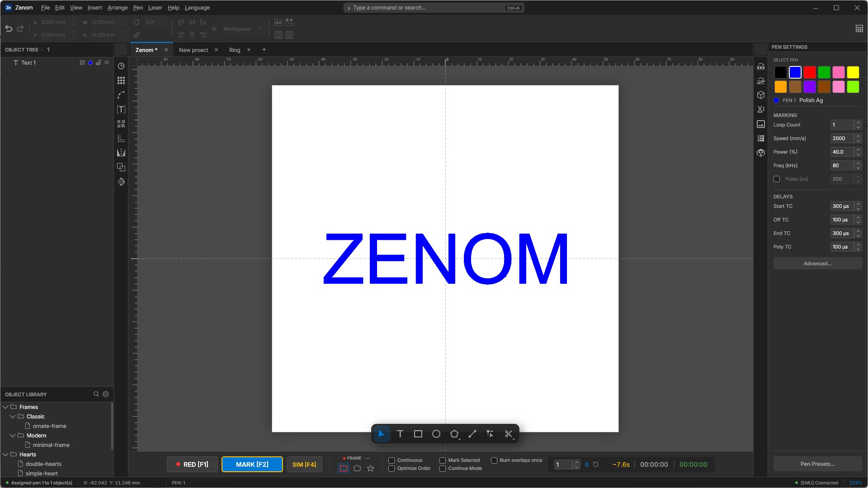Select the arrow pointer tool
This screenshot has height=488, width=868.
pos(382,434)
